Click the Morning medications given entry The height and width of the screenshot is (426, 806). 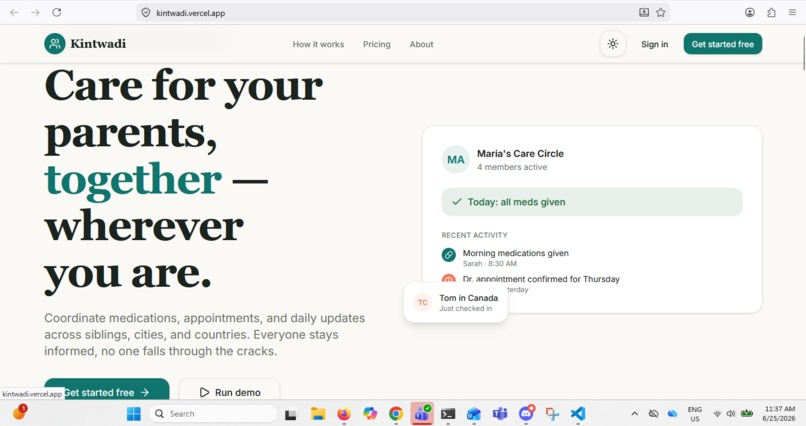pos(516,258)
